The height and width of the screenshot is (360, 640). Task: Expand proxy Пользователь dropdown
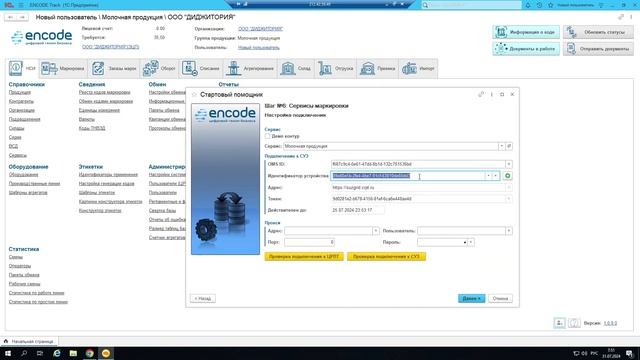(509, 231)
